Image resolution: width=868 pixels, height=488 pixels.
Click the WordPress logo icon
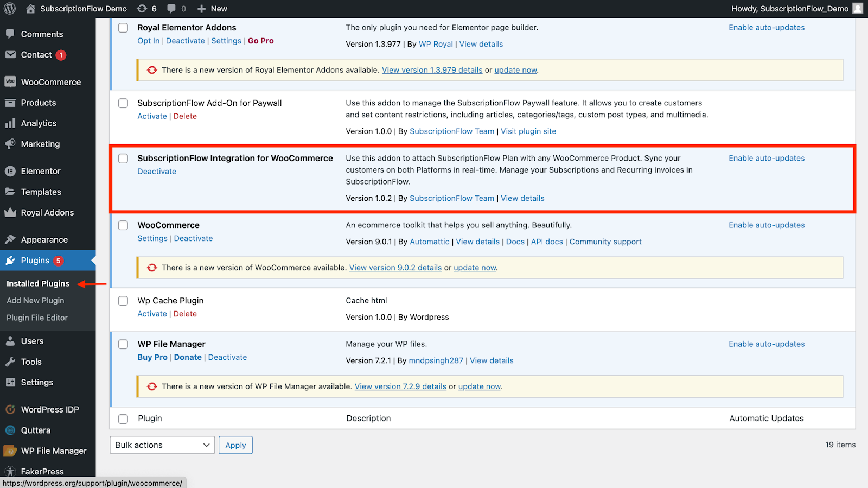coord(10,9)
